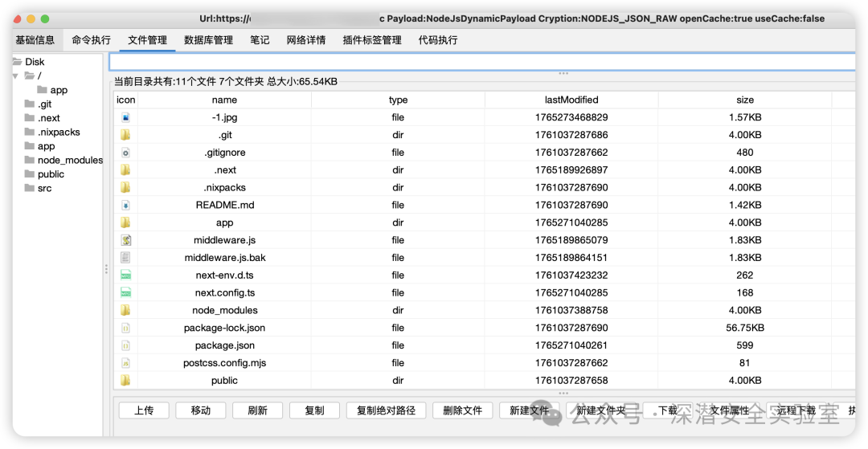The width and height of the screenshot is (868, 449).
Task: Select the middleware.js.bak file name
Action: coord(225,258)
